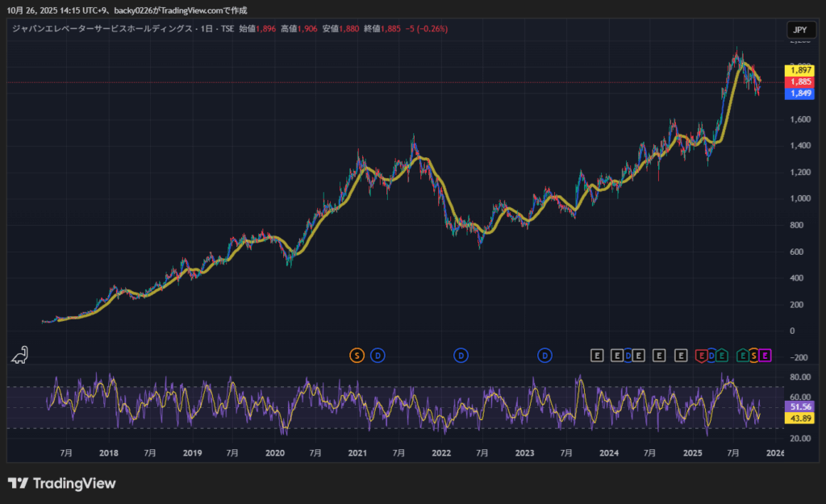Click the orange S split marker near 2021
This screenshot has height=504, width=826.
coord(357,355)
